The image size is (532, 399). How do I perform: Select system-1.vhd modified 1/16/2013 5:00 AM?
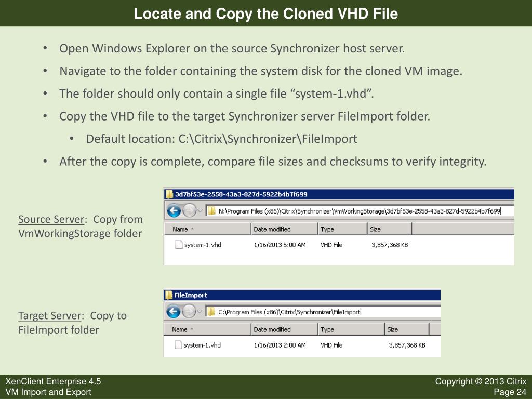point(203,245)
